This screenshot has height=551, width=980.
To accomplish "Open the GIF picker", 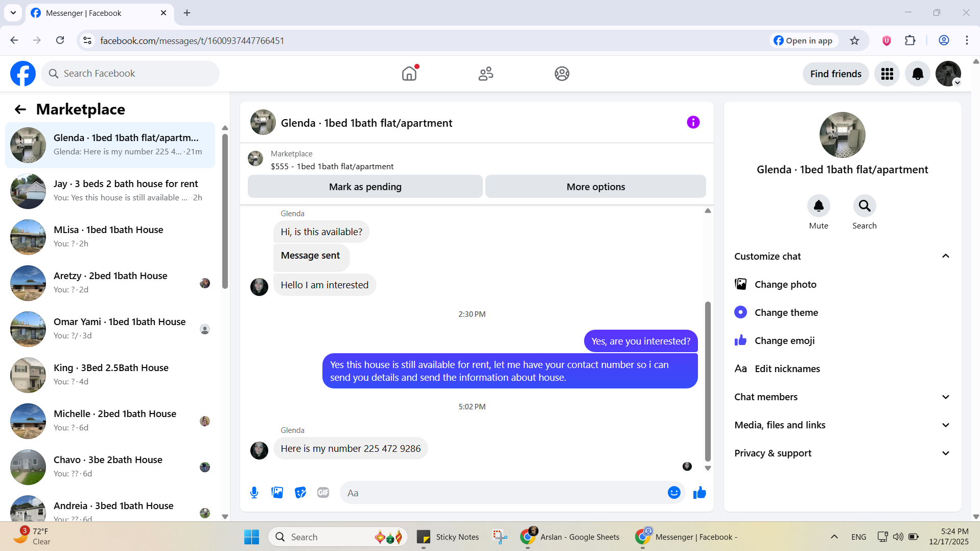I will click(x=323, y=493).
